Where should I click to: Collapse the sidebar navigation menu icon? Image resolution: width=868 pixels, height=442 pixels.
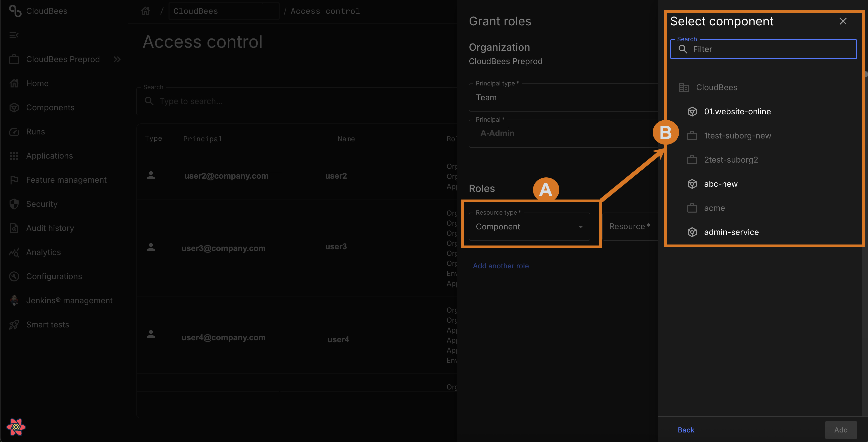tap(14, 35)
